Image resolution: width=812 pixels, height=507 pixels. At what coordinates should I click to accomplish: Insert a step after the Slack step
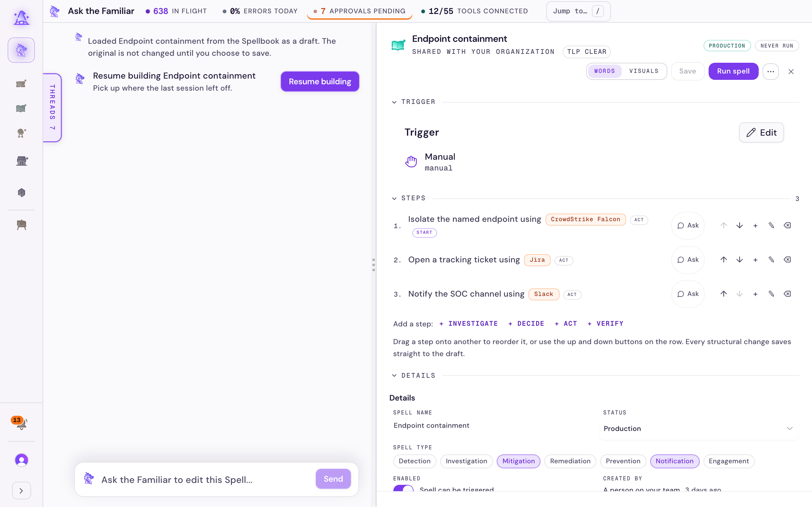755,294
